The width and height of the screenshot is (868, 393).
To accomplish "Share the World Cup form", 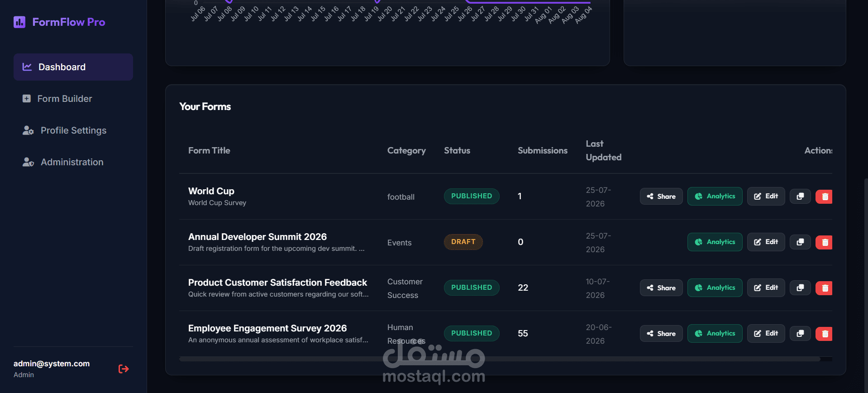I will (x=661, y=196).
